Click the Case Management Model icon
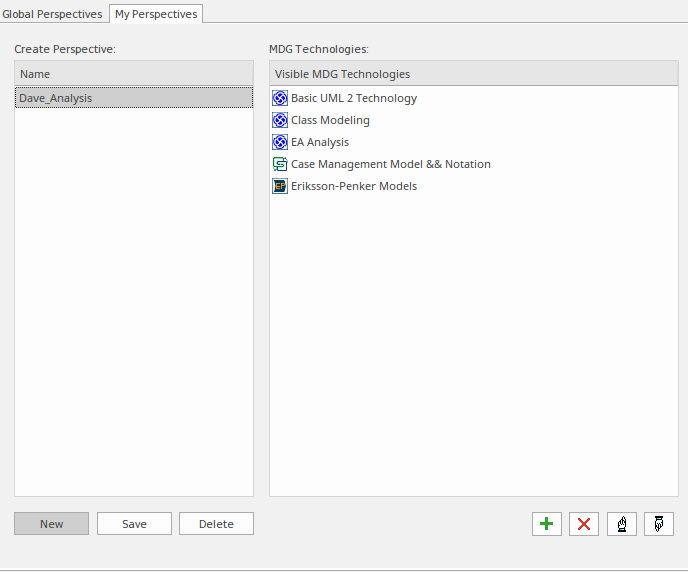Image resolution: width=688 pixels, height=572 pixels. [280, 164]
